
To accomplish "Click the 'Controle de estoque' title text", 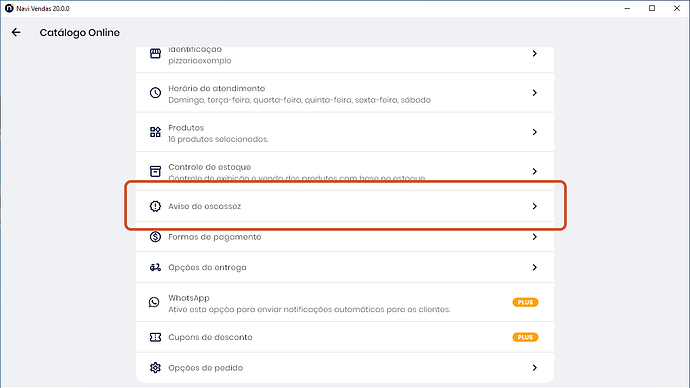I will (x=209, y=167).
